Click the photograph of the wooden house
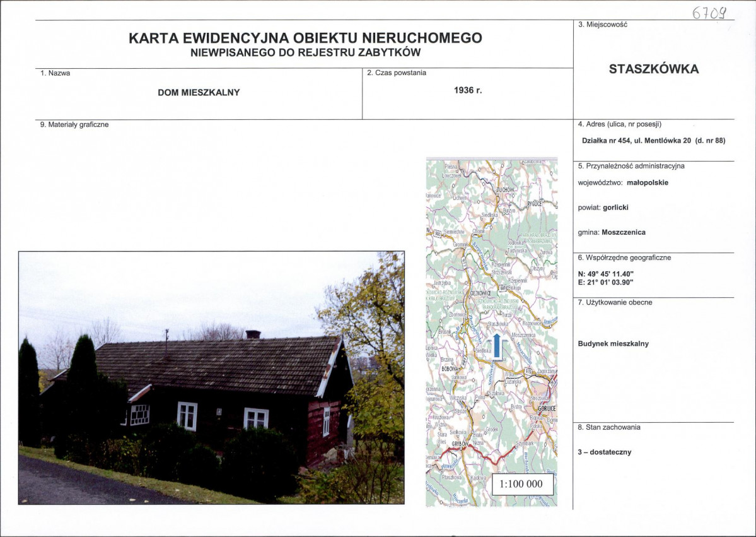Viewport: 756px width, 537px height. [211, 378]
